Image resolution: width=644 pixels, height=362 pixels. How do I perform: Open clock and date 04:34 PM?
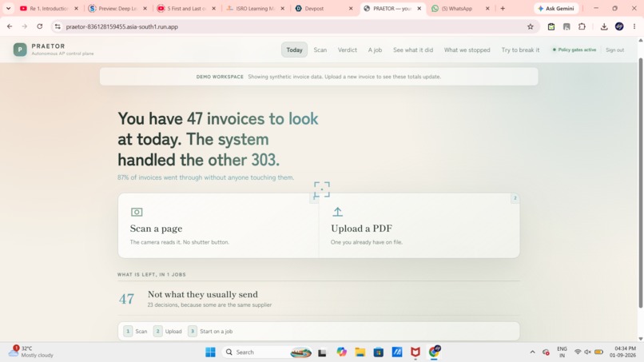tap(622, 352)
